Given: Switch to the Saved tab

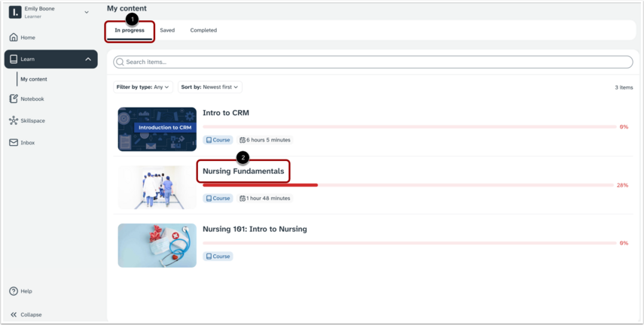Looking at the screenshot, I should pos(167,30).
